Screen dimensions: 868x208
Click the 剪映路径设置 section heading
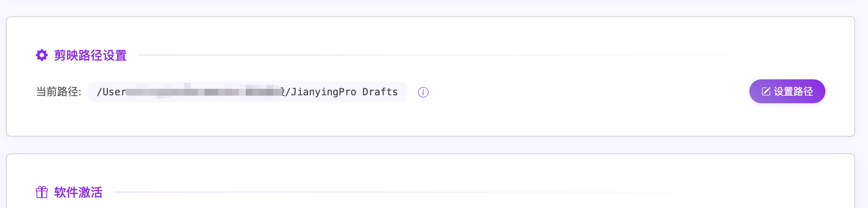(x=90, y=55)
